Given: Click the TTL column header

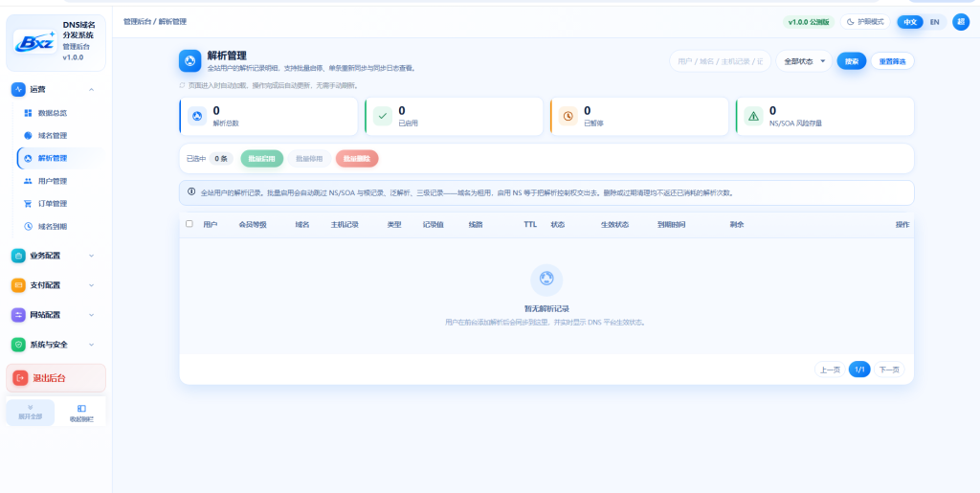Looking at the screenshot, I should coord(530,224).
